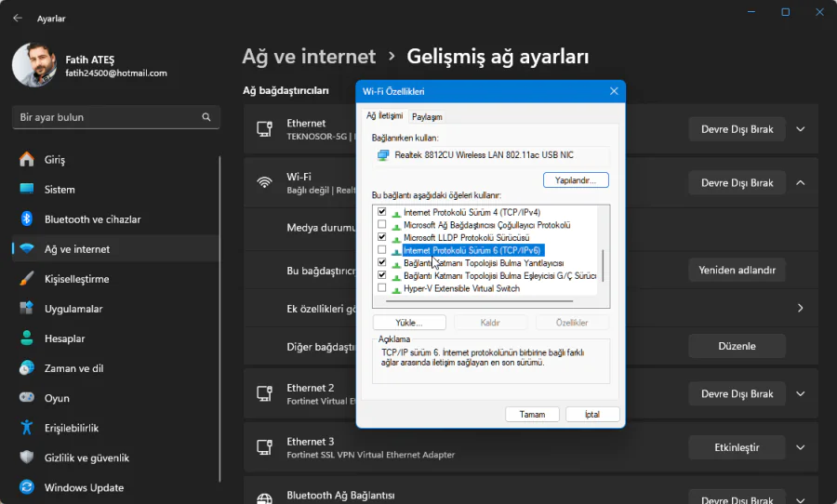Open Giriş from the sidebar
Image resolution: width=837 pixels, height=504 pixels.
click(x=115, y=160)
